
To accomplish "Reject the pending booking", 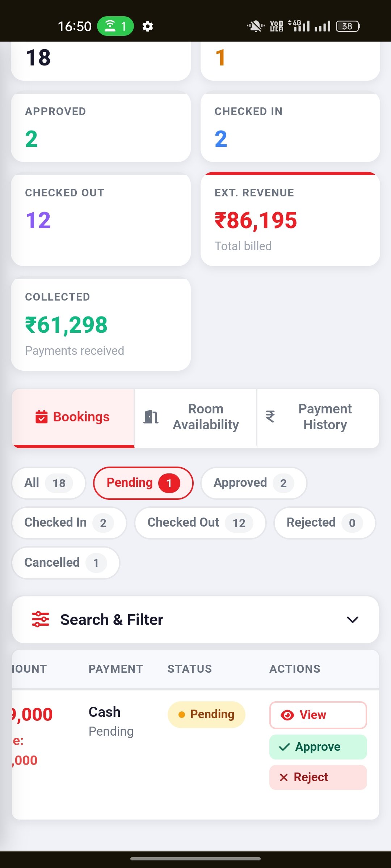I will pos(318,777).
